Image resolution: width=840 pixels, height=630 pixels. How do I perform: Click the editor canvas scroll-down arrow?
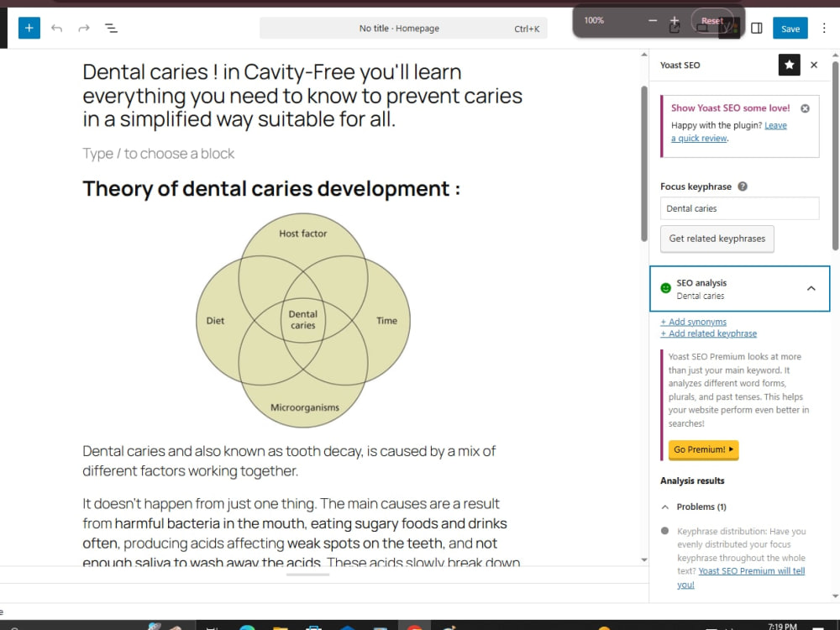[644, 559]
